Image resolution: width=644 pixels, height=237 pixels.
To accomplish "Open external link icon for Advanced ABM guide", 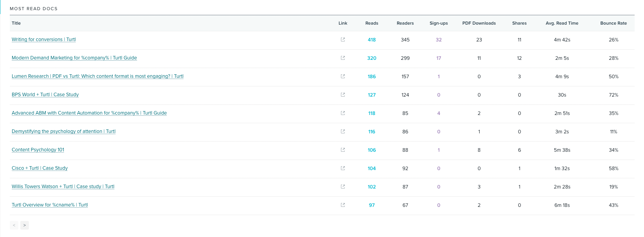I will 343,113.
